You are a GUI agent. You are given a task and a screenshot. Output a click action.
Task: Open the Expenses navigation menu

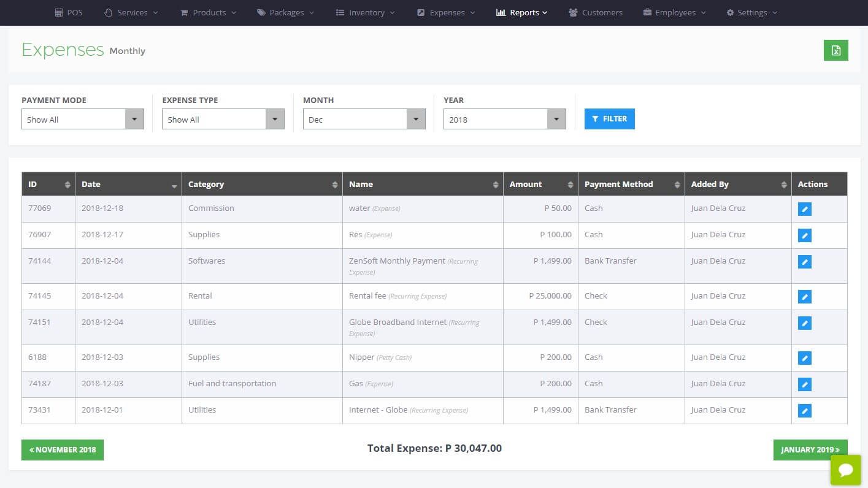click(x=446, y=12)
